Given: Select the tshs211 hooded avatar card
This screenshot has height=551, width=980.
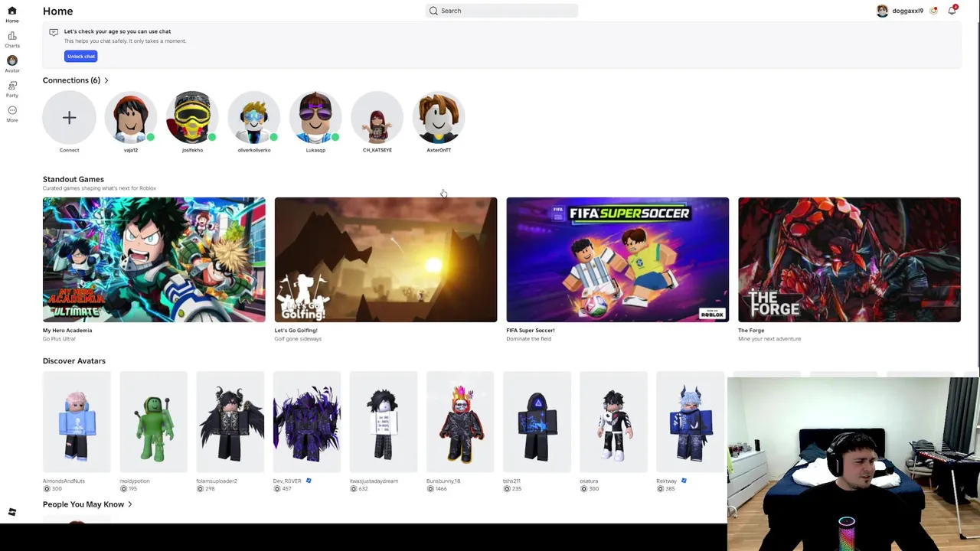Looking at the screenshot, I should click(x=537, y=423).
